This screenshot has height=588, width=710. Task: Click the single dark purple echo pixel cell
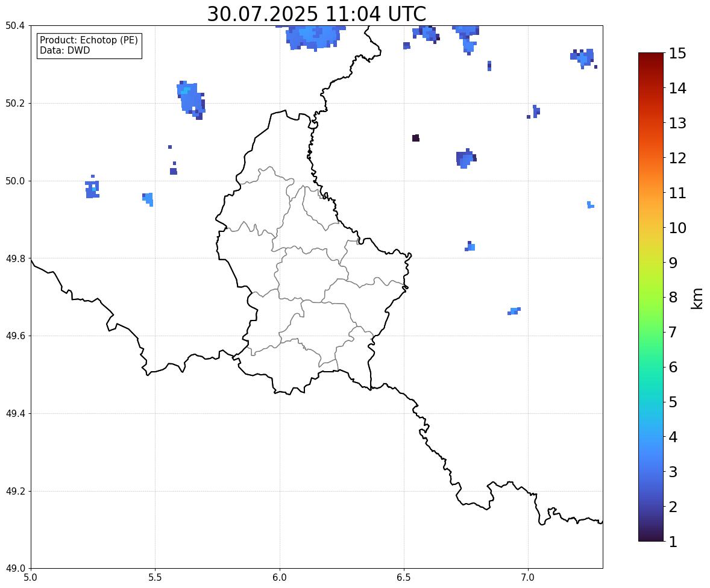coord(416,138)
